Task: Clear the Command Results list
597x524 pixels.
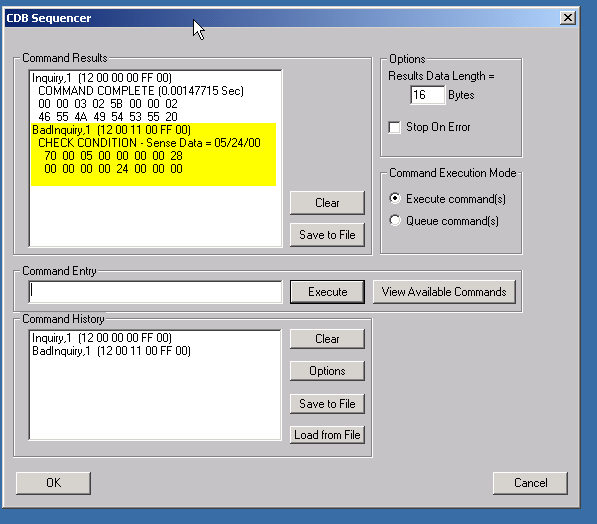Action: [327, 203]
